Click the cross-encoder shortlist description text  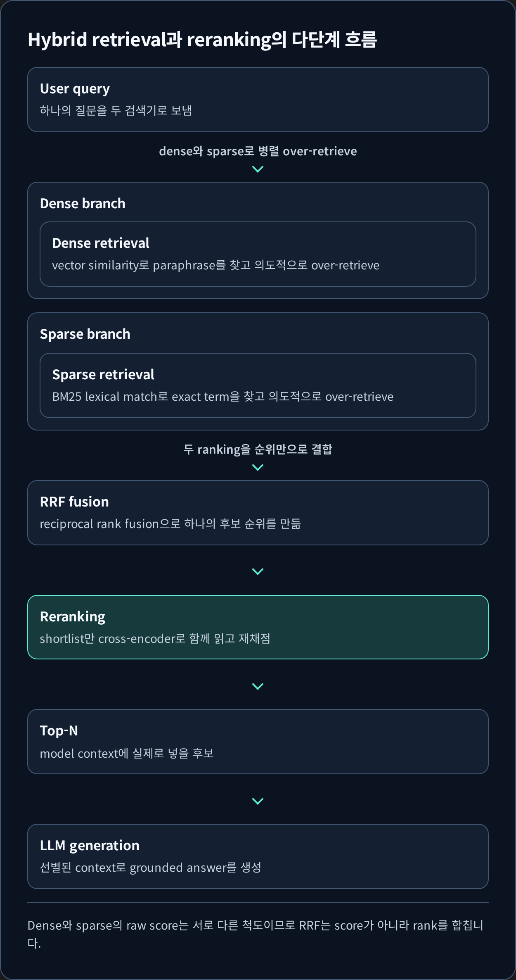click(155, 639)
